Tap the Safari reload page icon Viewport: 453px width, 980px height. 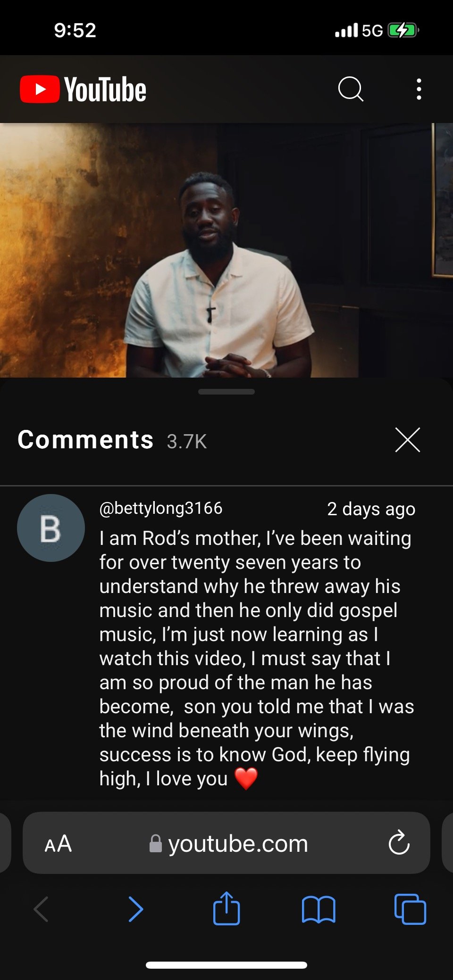399,843
